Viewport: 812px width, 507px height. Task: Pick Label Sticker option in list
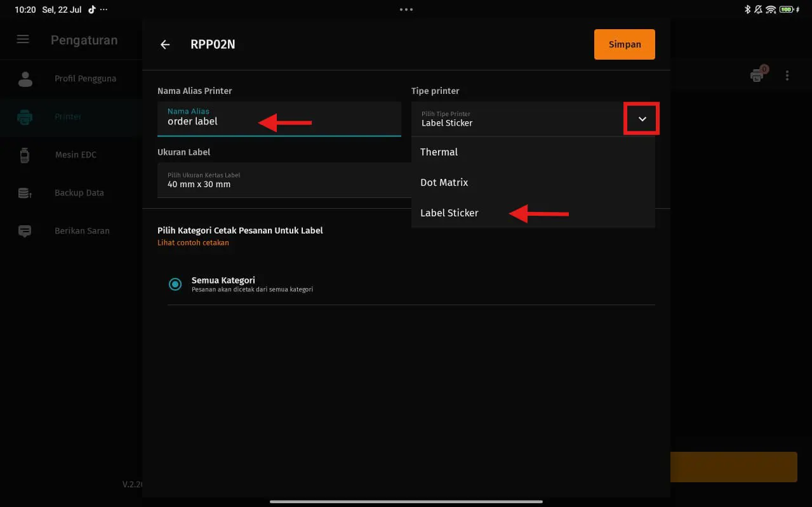(449, 213)
